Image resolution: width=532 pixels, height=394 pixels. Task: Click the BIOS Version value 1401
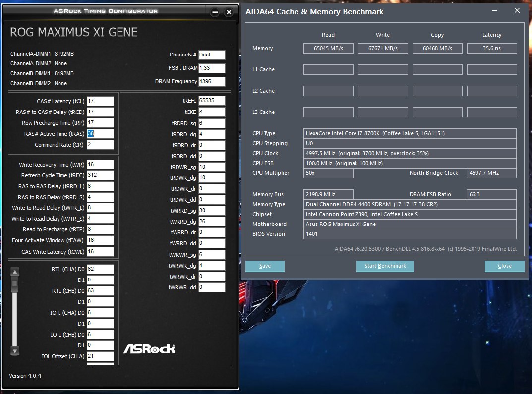pyautogui.click(x=410, y=234)
